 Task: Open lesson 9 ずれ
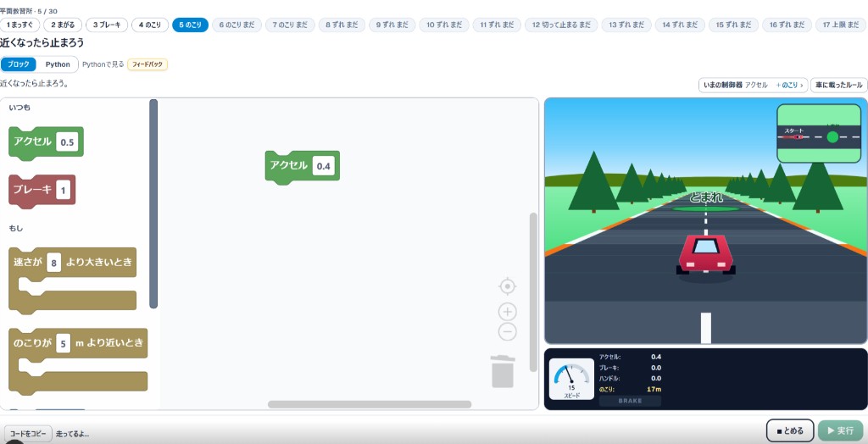point(392,25)
